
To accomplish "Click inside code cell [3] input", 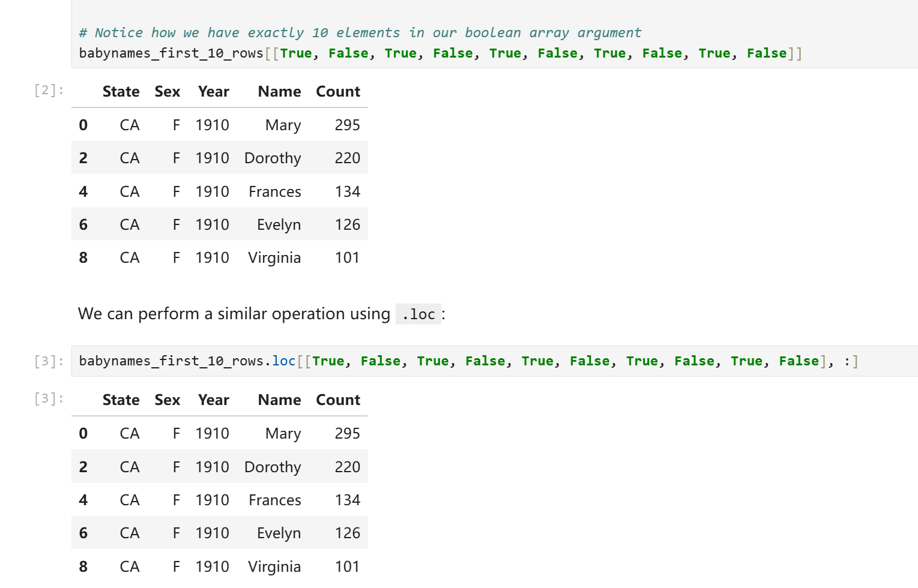I will (540, 361).
